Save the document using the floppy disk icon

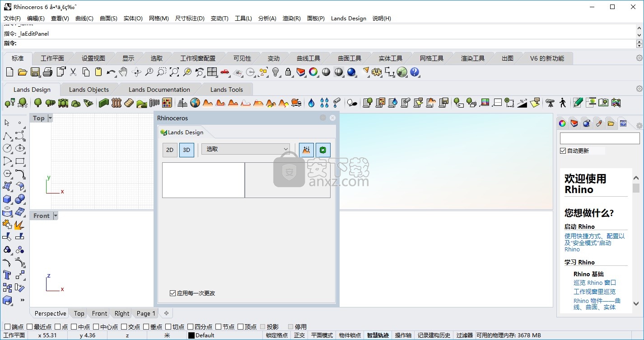coord(35,72)
